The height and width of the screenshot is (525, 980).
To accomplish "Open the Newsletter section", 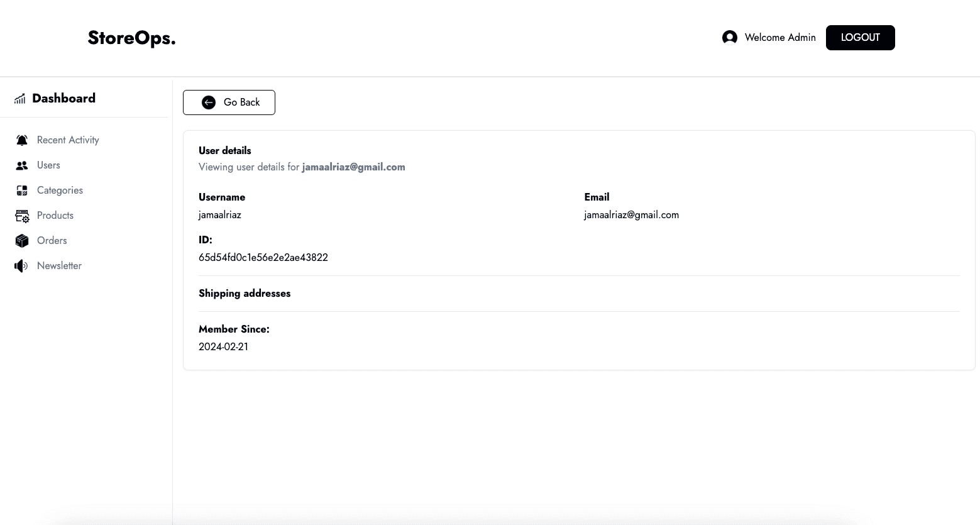I will pyautogui.click(x=59, y=266).
